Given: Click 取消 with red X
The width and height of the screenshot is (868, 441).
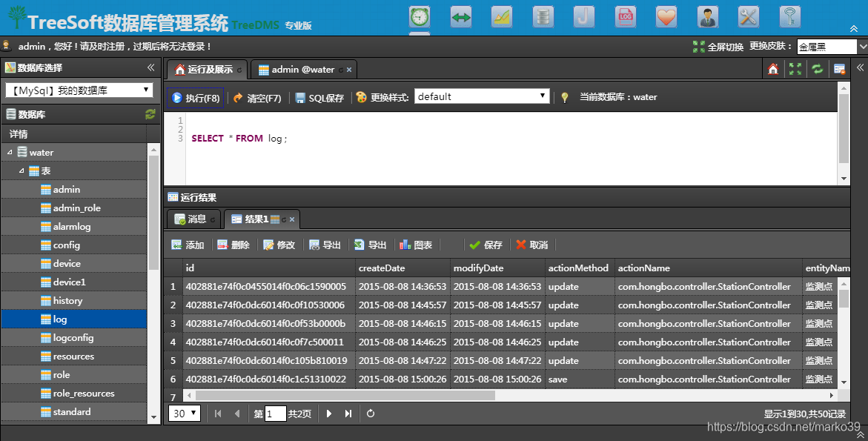Looking at the screenshot, I should (531, 245).
